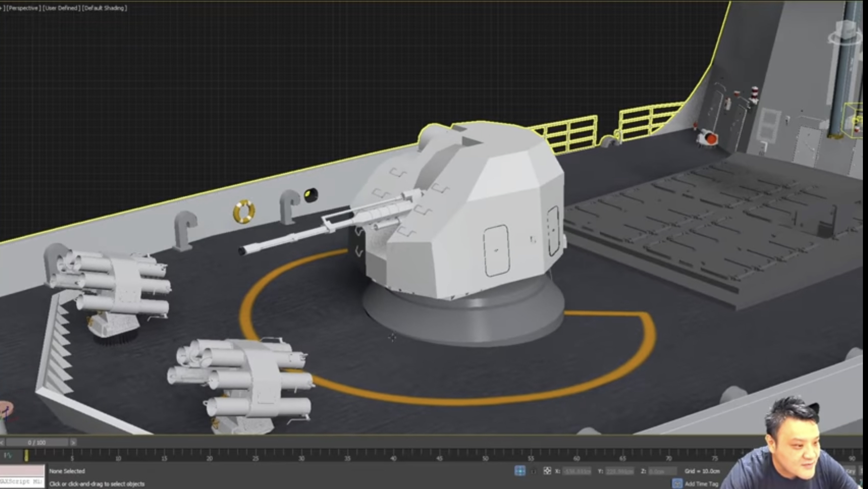Click the 'Grid = 10.0cm' readout
This screenshot has width=868, height=489.
[x=702, y=471]
